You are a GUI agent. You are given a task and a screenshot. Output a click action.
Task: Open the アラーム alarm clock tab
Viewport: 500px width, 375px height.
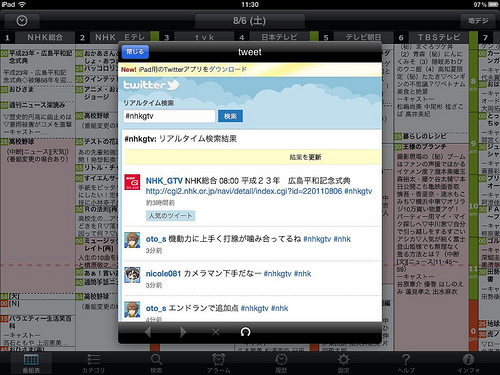(219, 363)
